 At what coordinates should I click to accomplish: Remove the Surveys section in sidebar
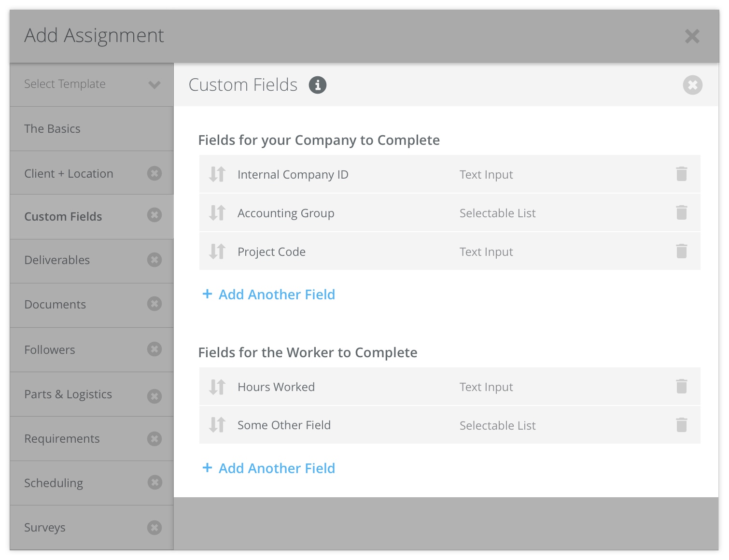click(x=154, y=527)
